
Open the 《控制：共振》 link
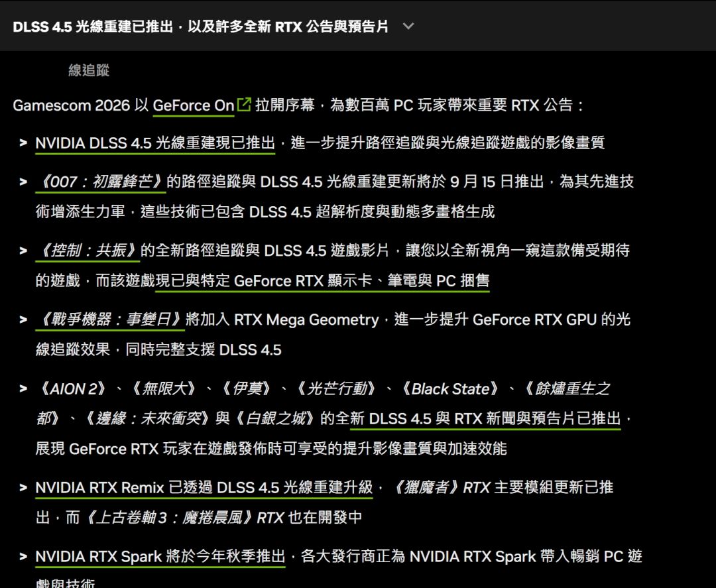click(x=88, y=251)
